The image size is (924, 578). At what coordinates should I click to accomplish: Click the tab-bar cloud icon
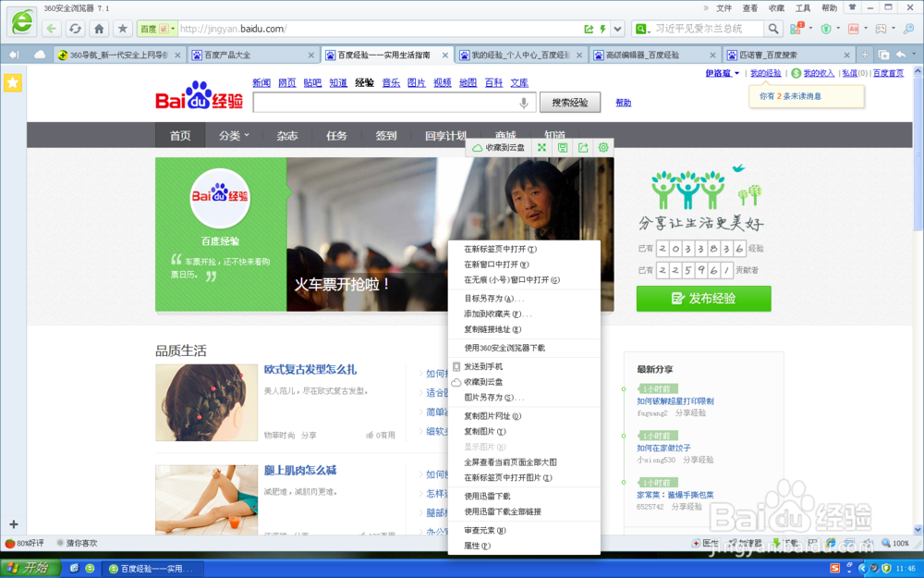coord(40,55)
